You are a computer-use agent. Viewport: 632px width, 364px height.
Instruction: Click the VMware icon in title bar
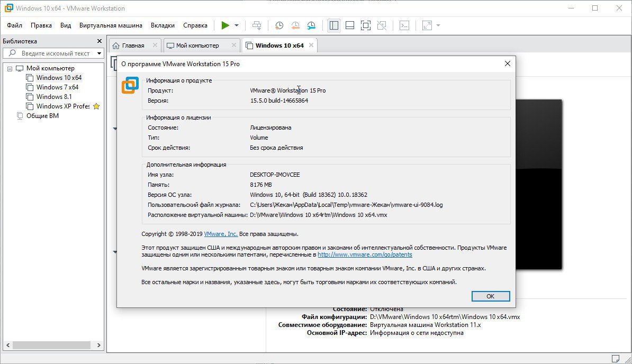tap(8, 8)
